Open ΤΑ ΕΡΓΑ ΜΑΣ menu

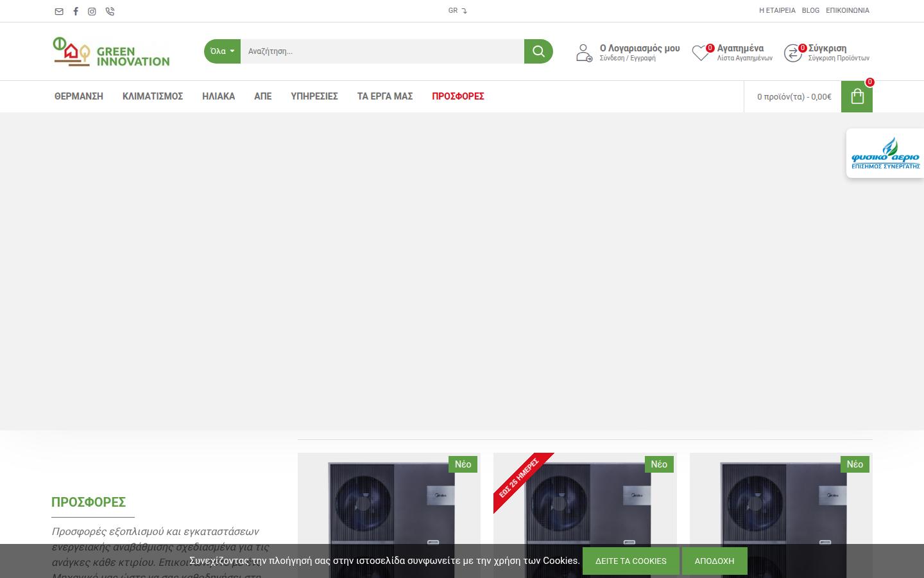385,96
